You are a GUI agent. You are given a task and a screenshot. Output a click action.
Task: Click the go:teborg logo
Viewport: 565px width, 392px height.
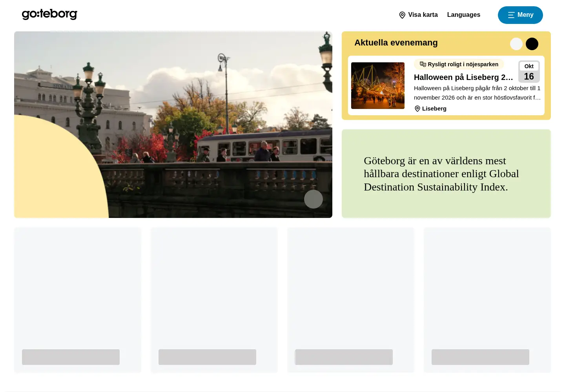(x=49, y=15)
